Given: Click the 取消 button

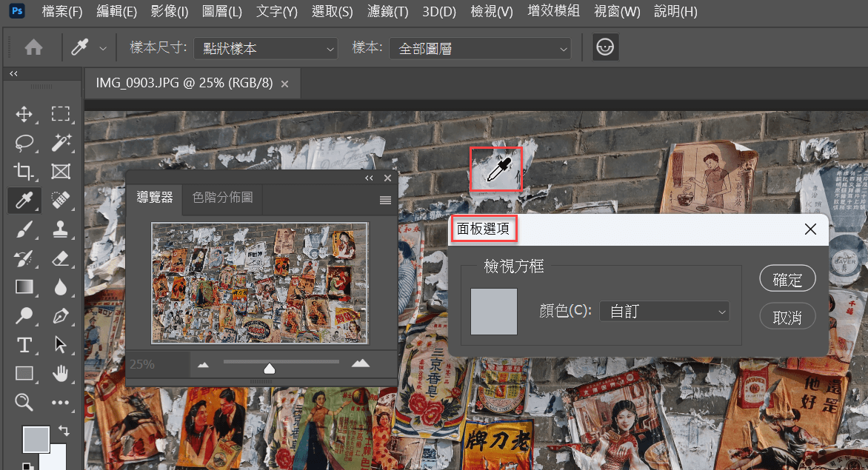Looking at the screenshot, I should pyautogui.click(x=787, y=317).
